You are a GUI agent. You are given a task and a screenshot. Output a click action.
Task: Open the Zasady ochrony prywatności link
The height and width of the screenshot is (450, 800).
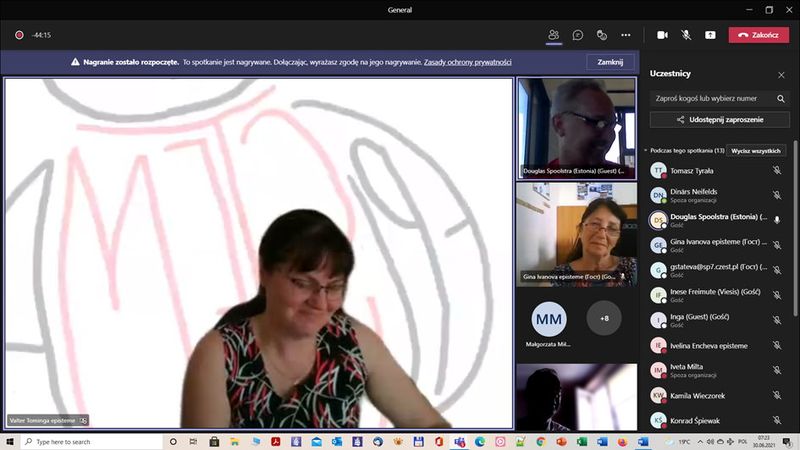[x=467, y=62]
